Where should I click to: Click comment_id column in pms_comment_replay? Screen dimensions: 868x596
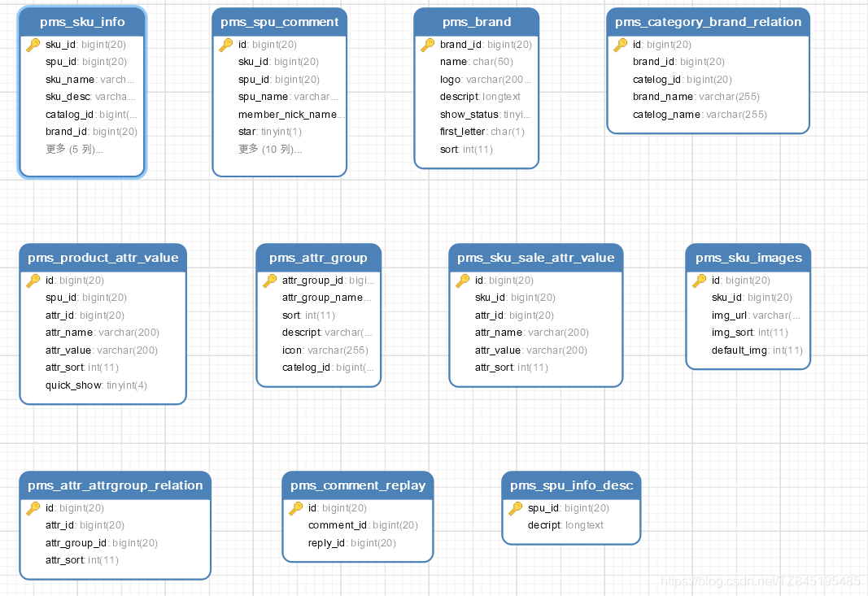pyautogui.click(x=363, y=525)
